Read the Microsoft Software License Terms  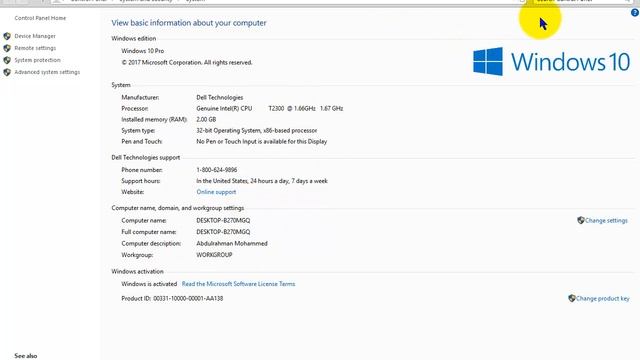coord(238,284)
